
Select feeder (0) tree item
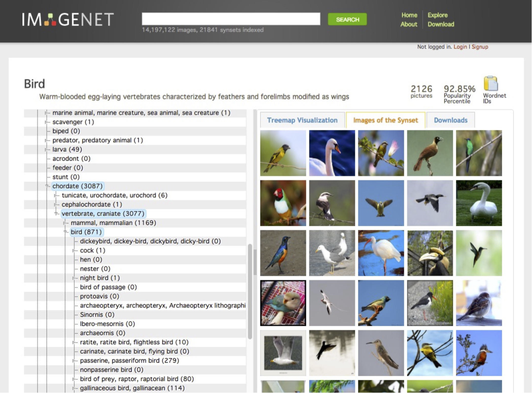click(68, 168)
